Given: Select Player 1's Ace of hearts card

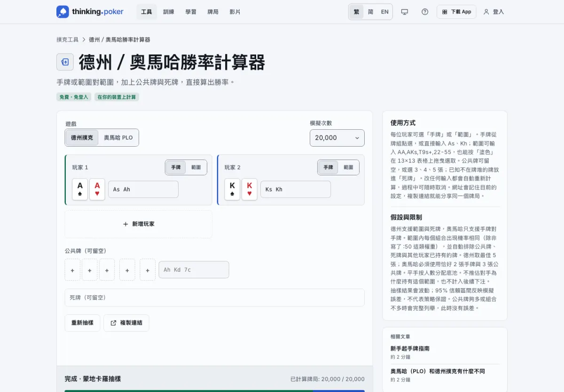Looking at the screenshot, I should click(x=97, y=189).
